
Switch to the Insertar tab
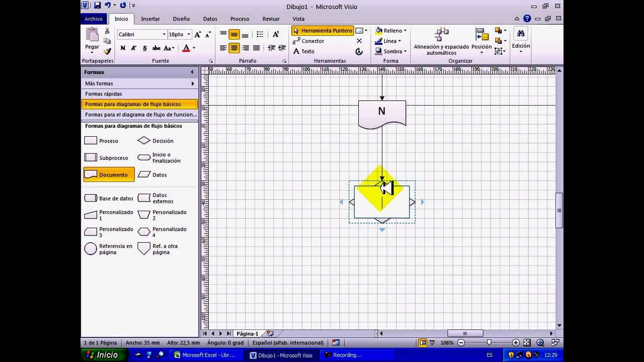point(150,19)
